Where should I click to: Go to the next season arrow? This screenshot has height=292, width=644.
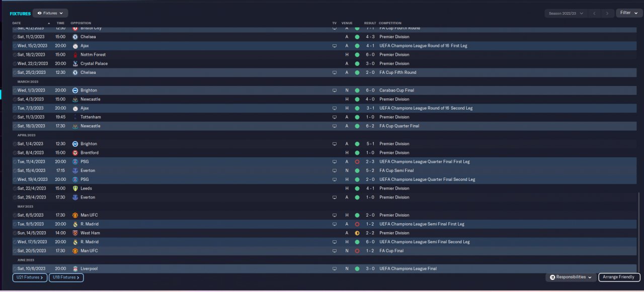pyautogui.click(x=608, y=13)
